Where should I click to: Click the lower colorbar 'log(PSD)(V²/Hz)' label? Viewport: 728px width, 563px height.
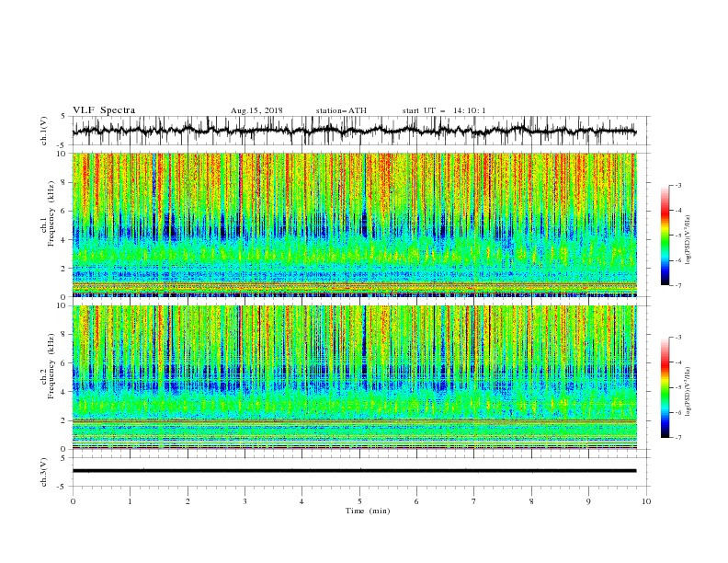[688, 392]
